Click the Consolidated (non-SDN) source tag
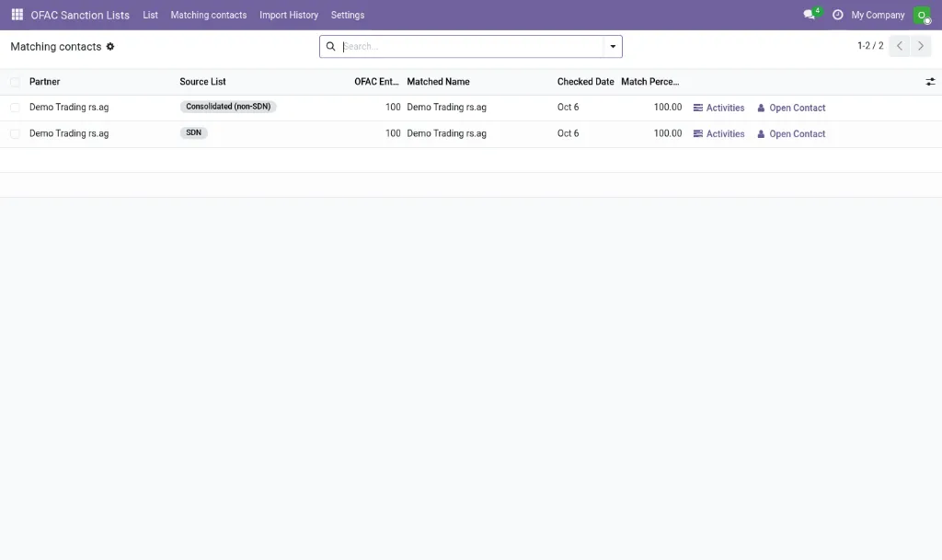 pos(228,107)
